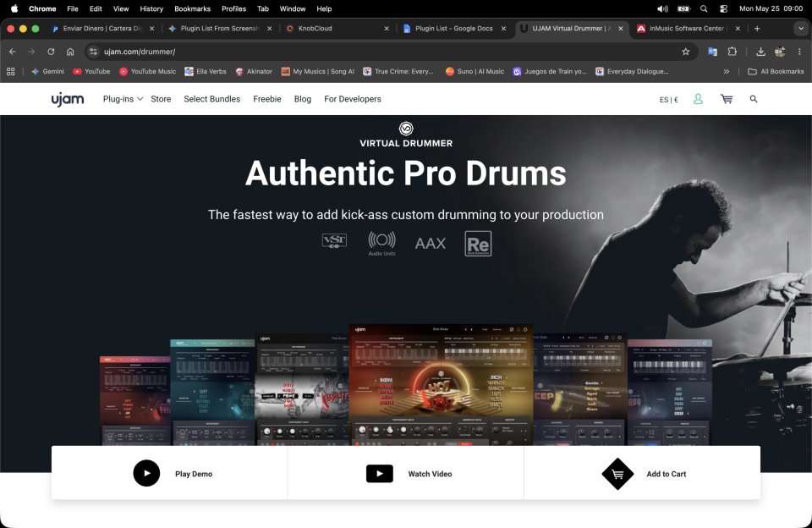Open the Suno | AI Music bookmark

pos(475,72)
